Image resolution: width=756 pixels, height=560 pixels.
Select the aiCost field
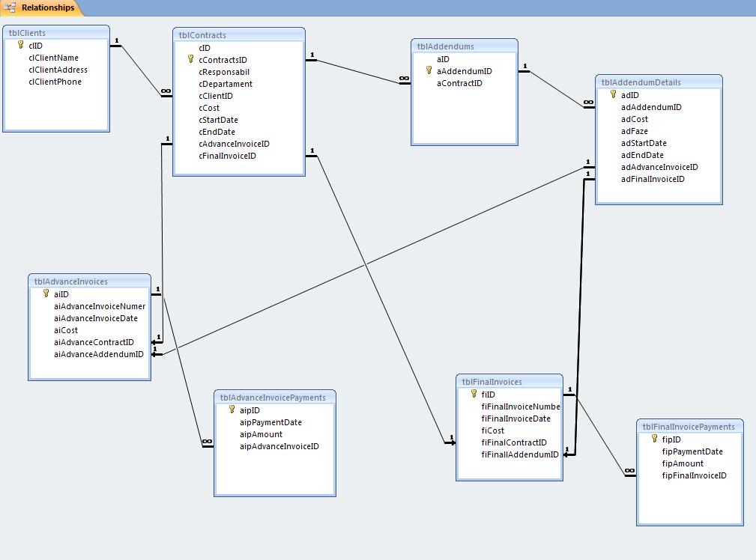[x=66, y=331]
